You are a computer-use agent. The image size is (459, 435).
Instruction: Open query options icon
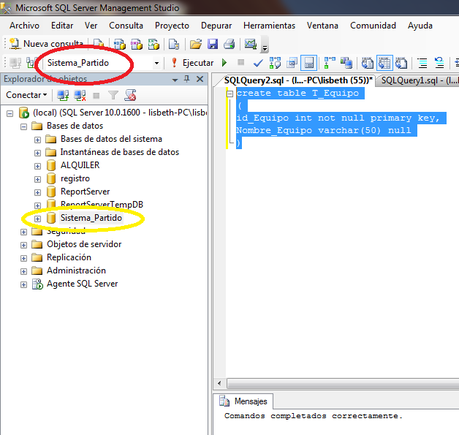pyautogui.click(x=292, y=63)
